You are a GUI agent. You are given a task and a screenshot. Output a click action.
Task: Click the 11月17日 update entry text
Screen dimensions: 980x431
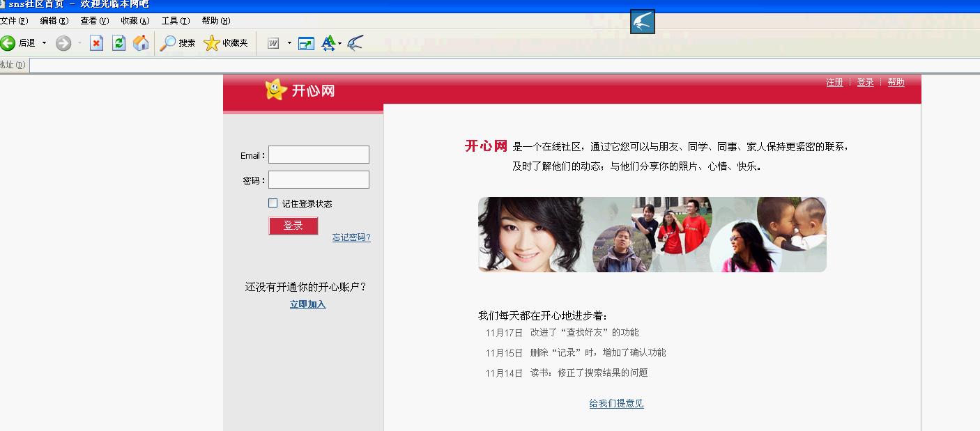[x=562, y=333]
